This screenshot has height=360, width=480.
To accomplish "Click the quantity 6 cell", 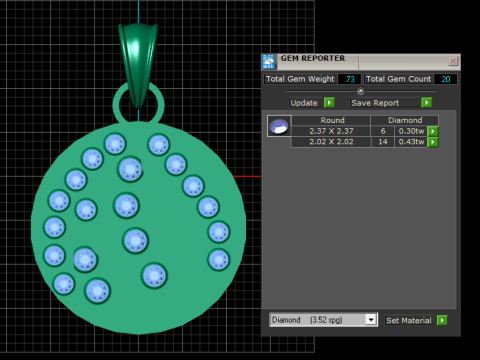I will pyautogui.click(x=383, y=131).
